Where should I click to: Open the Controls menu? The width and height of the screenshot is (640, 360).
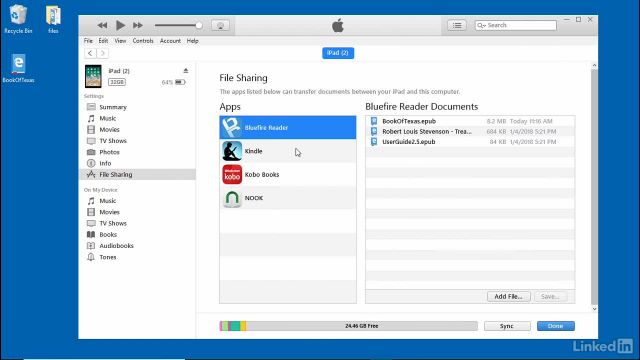(x=143, y=41)
